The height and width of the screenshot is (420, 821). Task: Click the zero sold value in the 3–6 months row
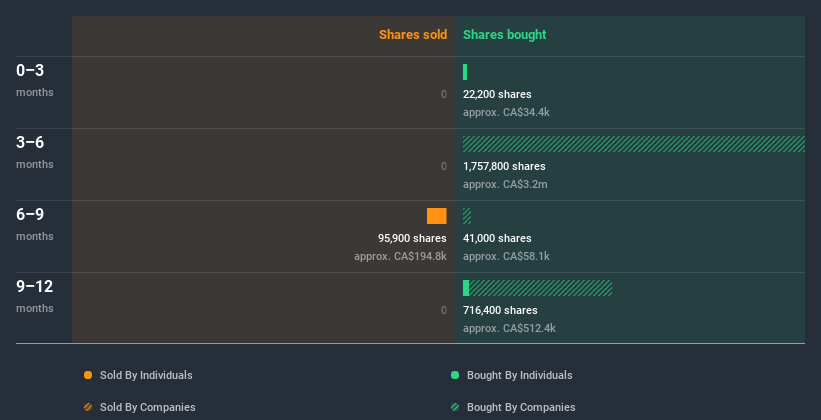pos(443,166)
